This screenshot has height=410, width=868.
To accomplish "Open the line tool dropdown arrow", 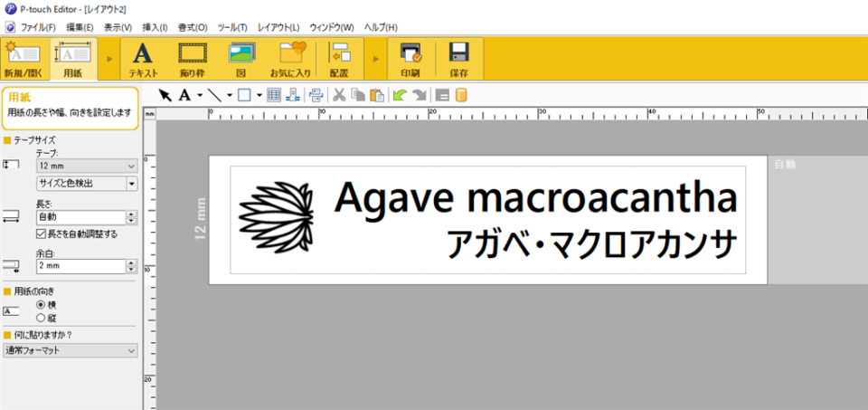I will pyautogui.click(x=229, y=95).
